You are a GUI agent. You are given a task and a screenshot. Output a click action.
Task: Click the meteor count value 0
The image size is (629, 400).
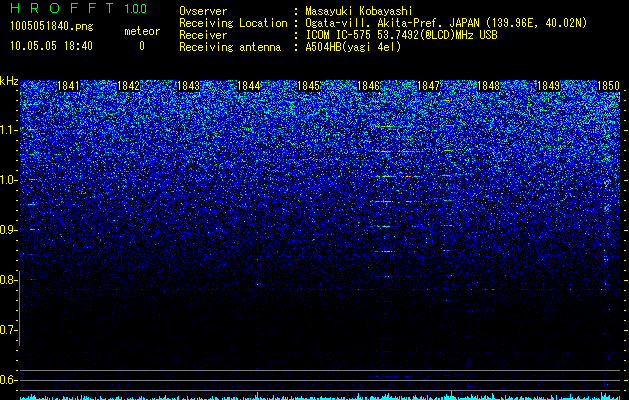point(142,46)
